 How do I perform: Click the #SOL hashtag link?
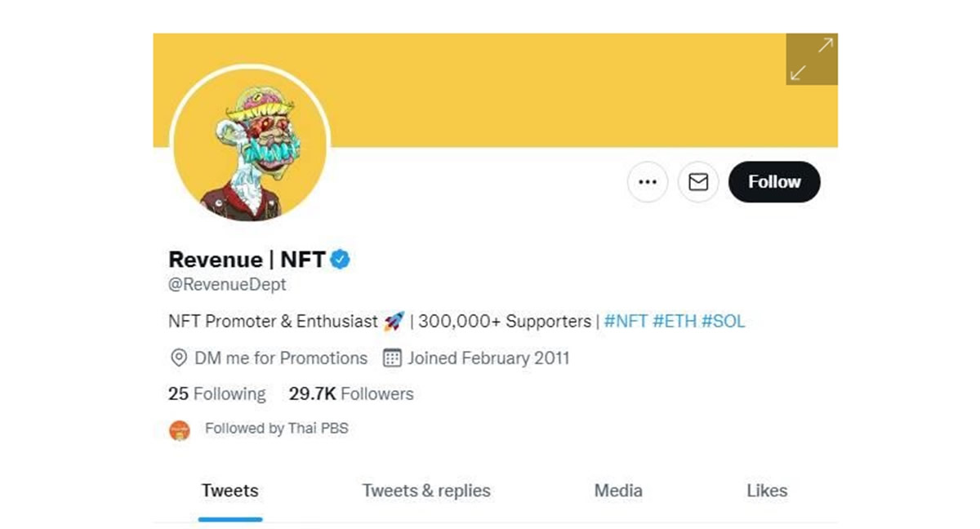point(724,321)
